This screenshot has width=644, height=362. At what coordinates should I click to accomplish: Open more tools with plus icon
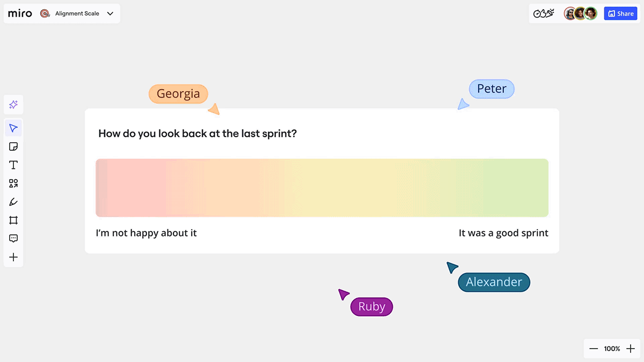tap(13, 257)
